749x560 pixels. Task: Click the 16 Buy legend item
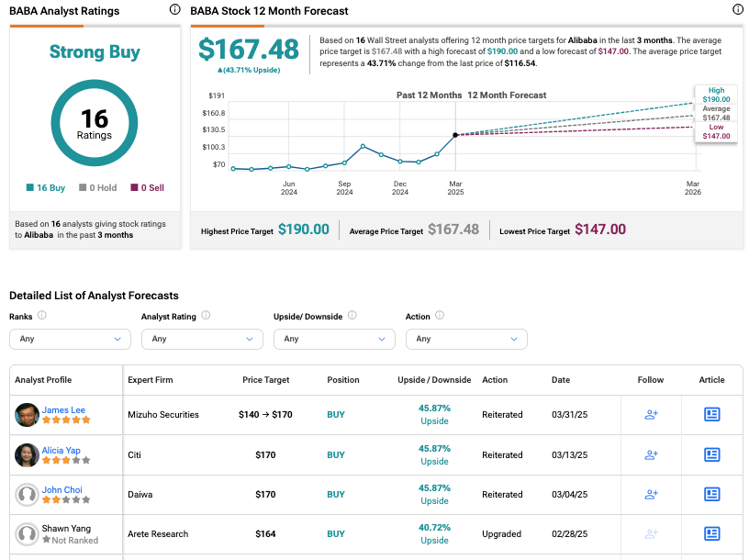coord(46,188)
